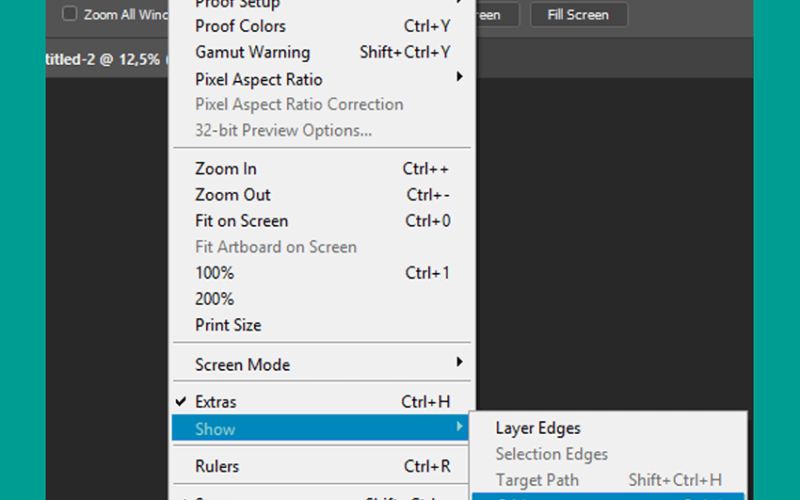Choose Gamut Warning menu entry
Image resolution: width=800 pixels, height=500 pixels.
tap(321, 52)
